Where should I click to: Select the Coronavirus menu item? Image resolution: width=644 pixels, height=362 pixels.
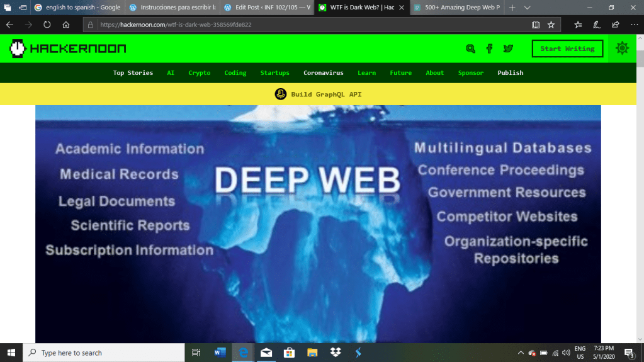click(x=324, y=73)
